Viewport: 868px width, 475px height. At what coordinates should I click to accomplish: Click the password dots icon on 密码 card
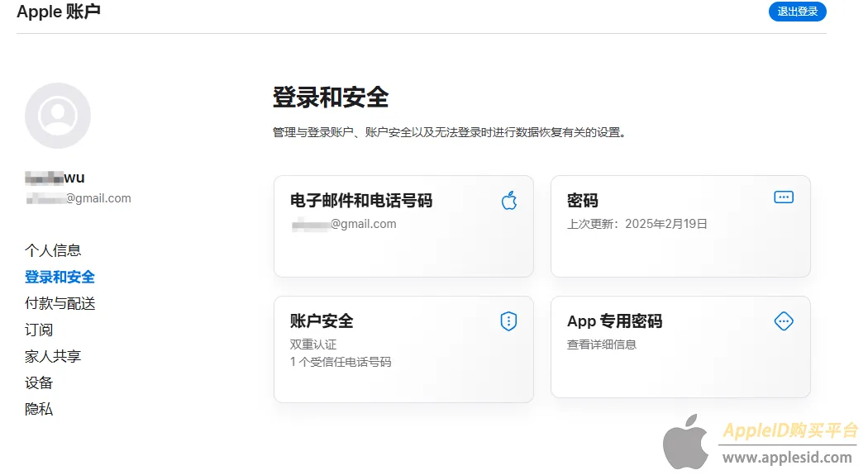point(784,197)
